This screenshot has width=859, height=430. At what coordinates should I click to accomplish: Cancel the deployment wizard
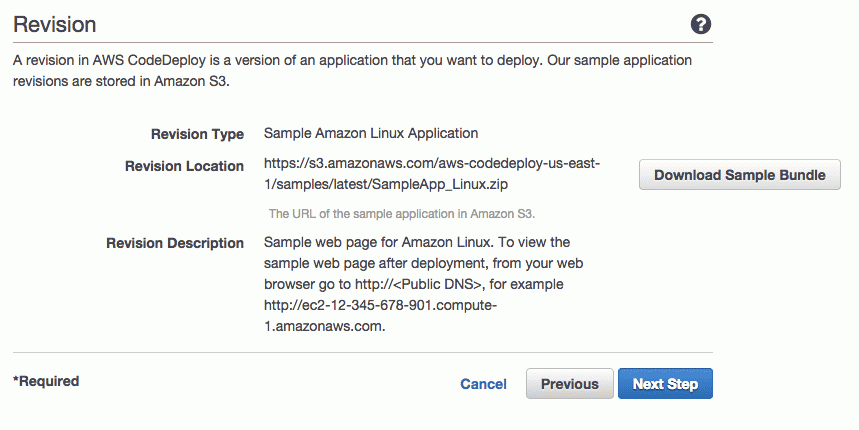tap(483, 384)
